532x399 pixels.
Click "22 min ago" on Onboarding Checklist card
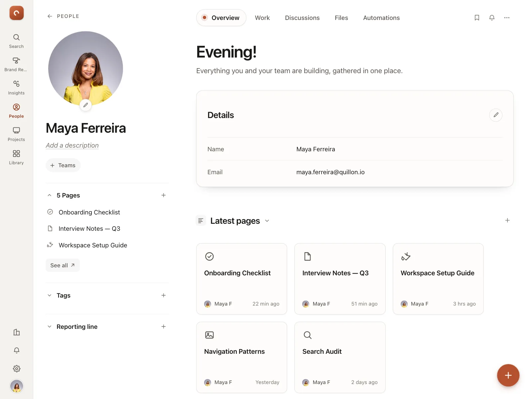coord(266,304)
